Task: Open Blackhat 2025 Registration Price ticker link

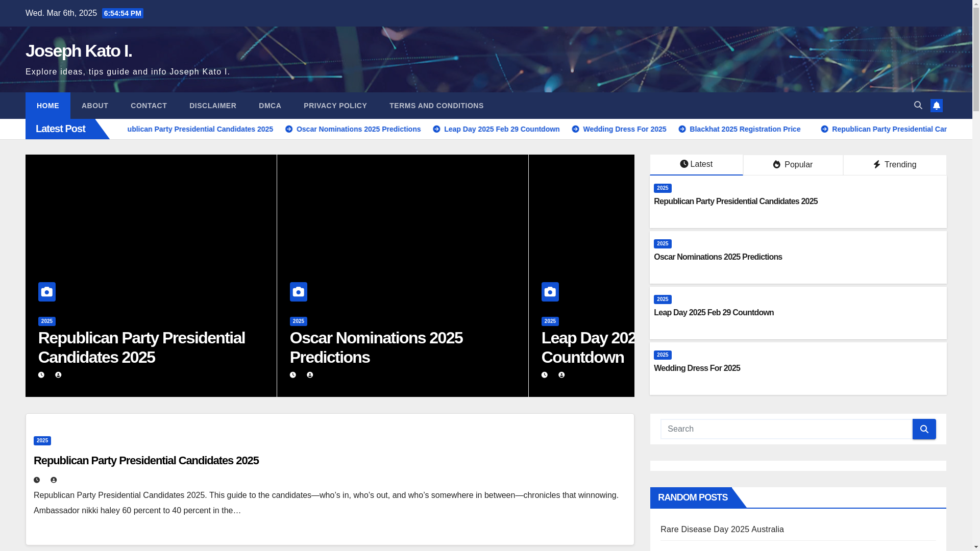Action: point(745,129)
